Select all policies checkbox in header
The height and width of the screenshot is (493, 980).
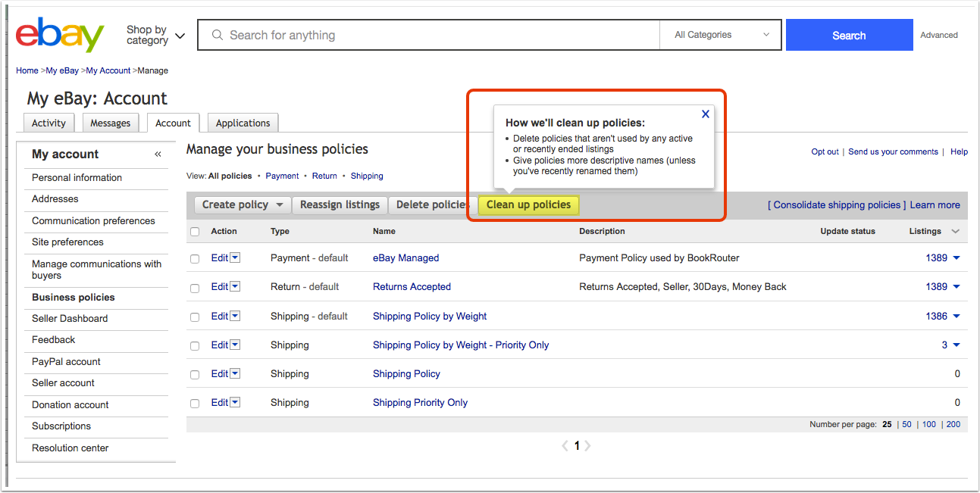195,232
